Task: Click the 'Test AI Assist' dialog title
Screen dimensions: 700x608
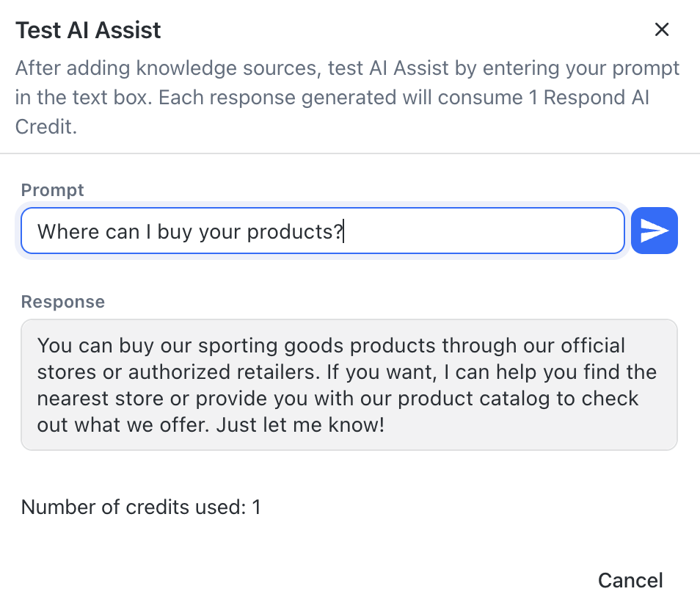Action: point(88,30)
